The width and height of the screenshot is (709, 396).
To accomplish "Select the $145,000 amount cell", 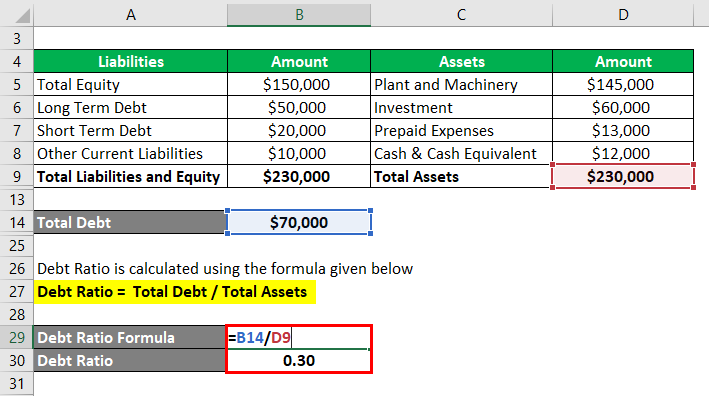I will click(x=623, y=85).
